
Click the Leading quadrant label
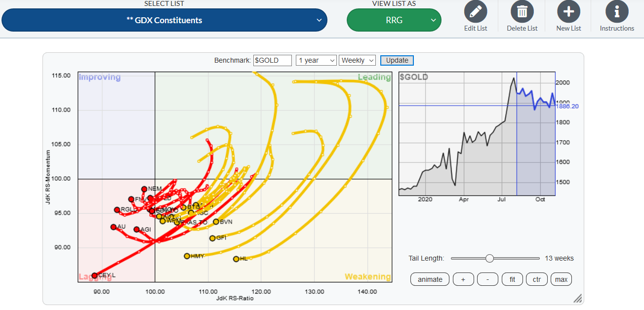pyautogui.click(x=374, y=77)
